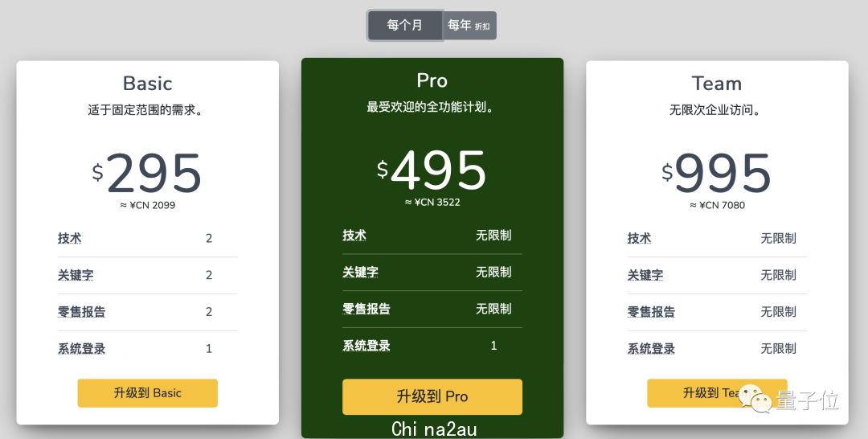Click 零售报告 label in the Basic card
The height and width of the screenshot is (439, 868).
(81, 312)
